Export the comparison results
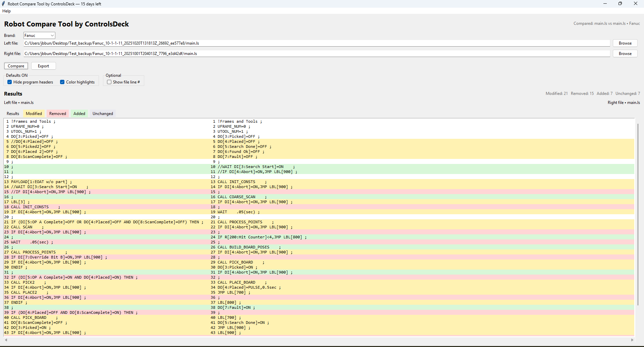 tap(43, 66)
